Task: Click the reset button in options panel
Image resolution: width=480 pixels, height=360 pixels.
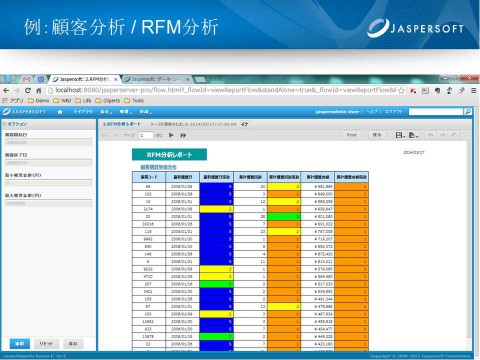Action: [46, 344]
